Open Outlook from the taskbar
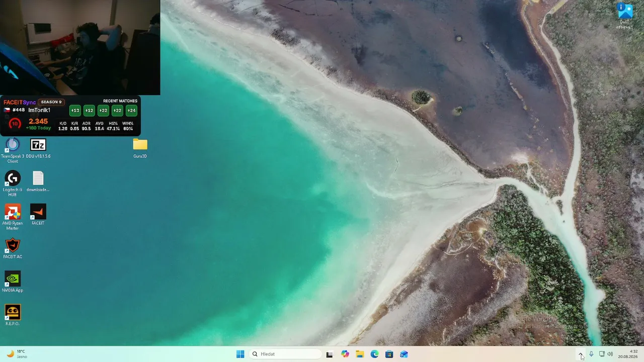Viewport: 644px width, 362px height. pos(404,354)
